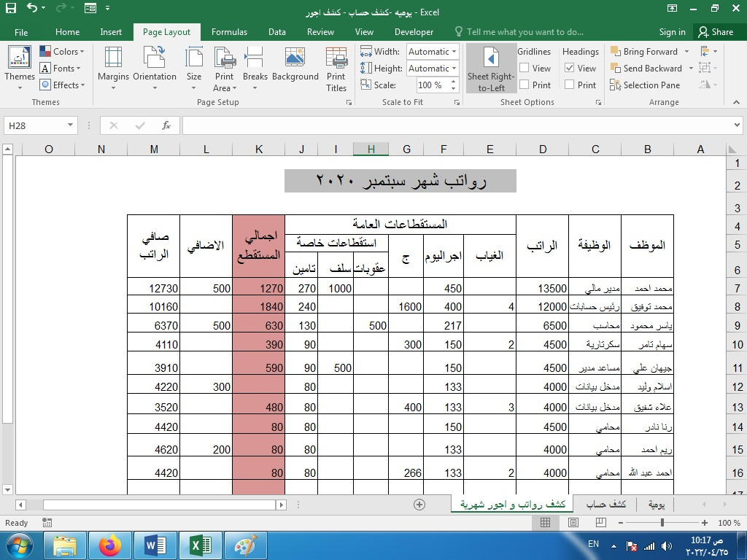Select the Margins tool
Screen dimensions: 747x560
pos(113,68)
